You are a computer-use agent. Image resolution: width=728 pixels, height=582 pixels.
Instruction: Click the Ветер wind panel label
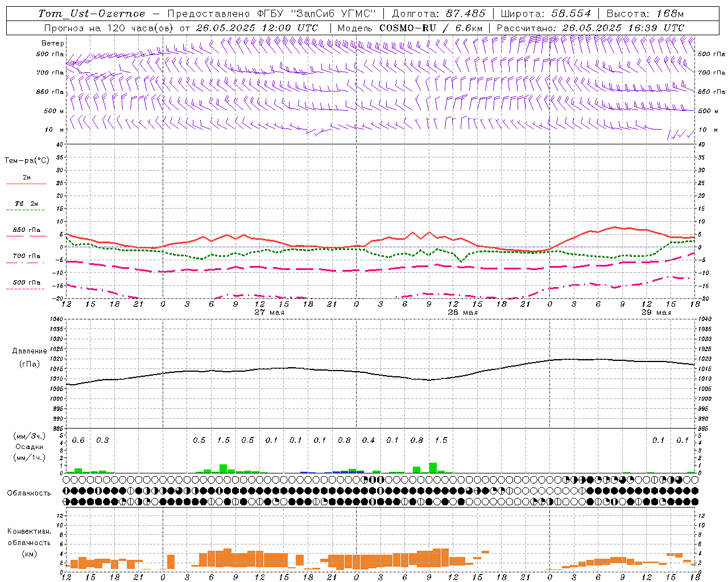point(53,43)
